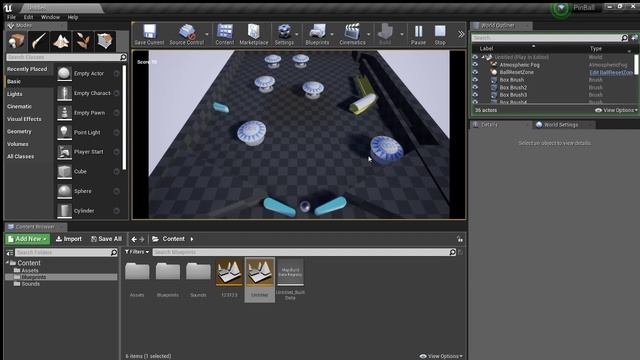Go back in Content Browser history

pos(134,239)
